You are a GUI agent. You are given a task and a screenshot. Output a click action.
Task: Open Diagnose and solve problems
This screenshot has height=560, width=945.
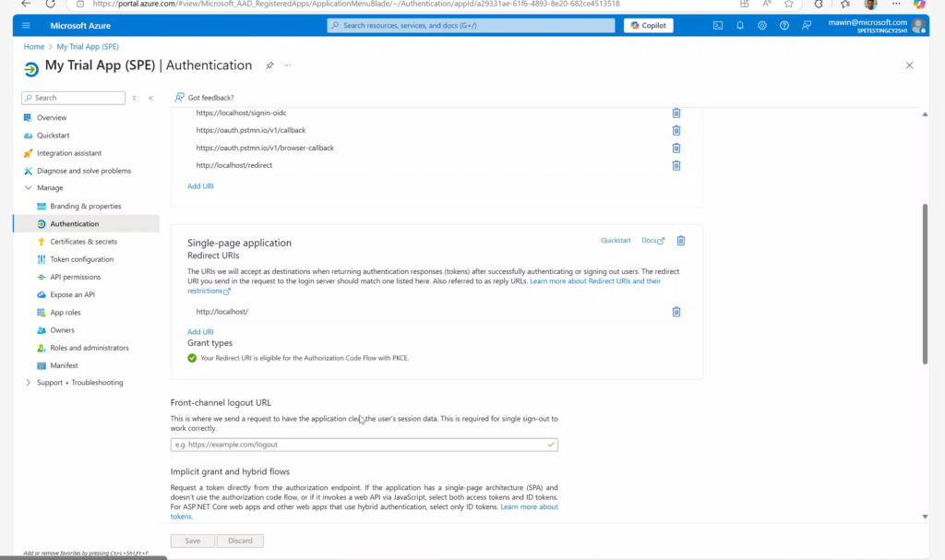point(84,171)
